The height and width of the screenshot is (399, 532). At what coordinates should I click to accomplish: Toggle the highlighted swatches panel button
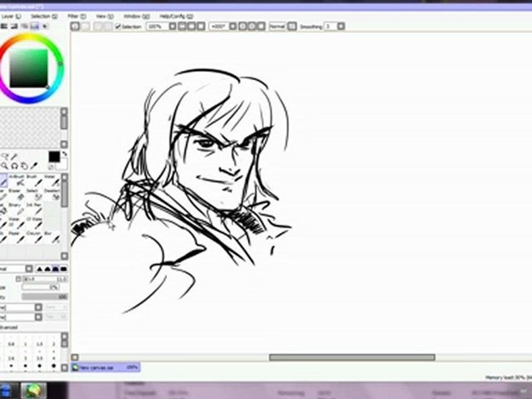pyautogui.click(x=34, y=26)
